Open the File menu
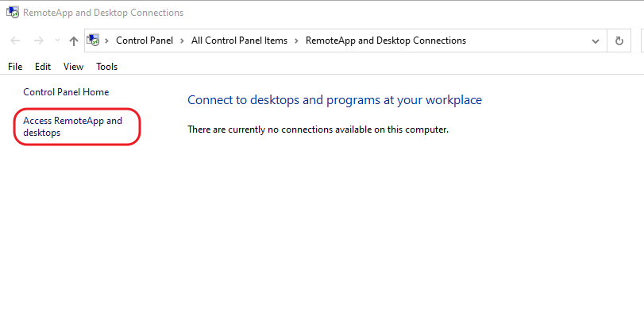 (15, 67)
